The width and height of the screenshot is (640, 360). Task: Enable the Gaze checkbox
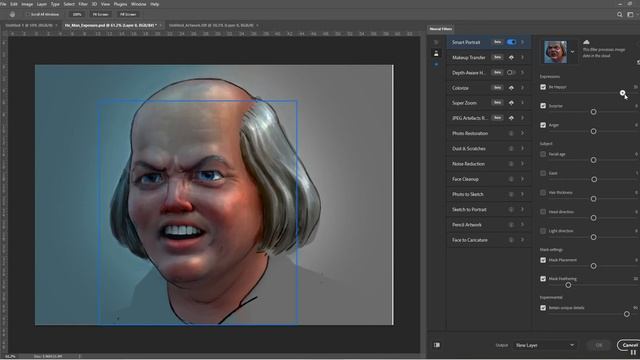coord(543,173)
